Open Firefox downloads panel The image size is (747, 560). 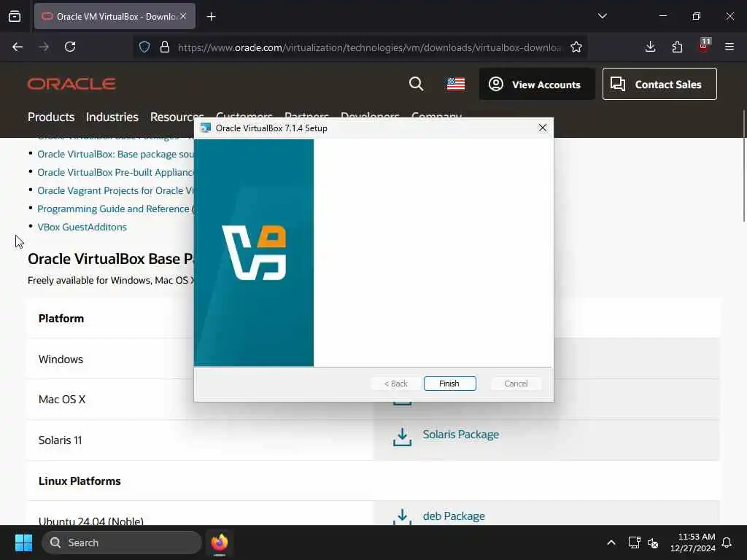[650, 47]
